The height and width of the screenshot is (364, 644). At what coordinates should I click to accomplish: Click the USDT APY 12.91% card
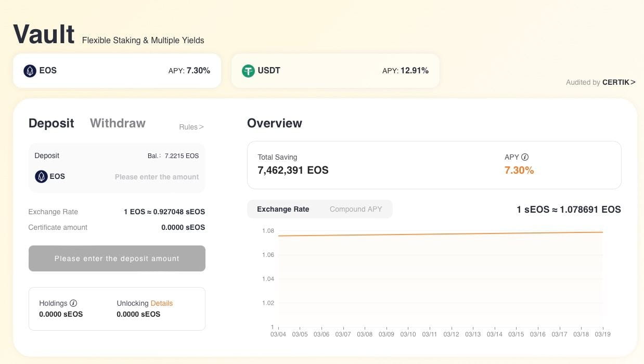336,71
